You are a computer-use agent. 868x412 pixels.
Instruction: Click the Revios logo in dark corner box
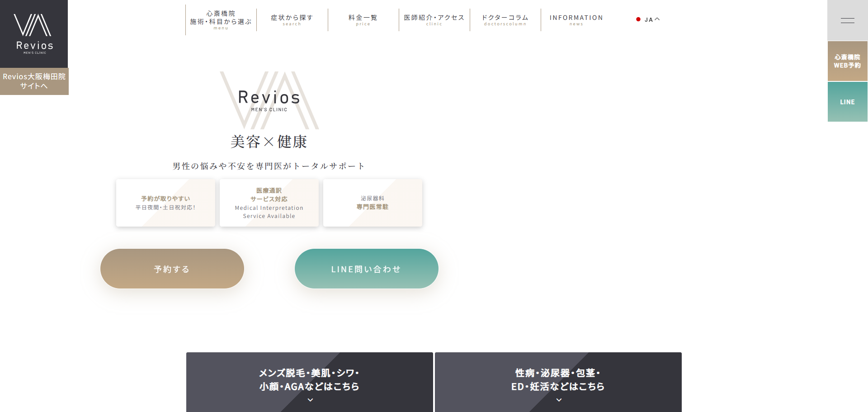click(x=34, y=34)
